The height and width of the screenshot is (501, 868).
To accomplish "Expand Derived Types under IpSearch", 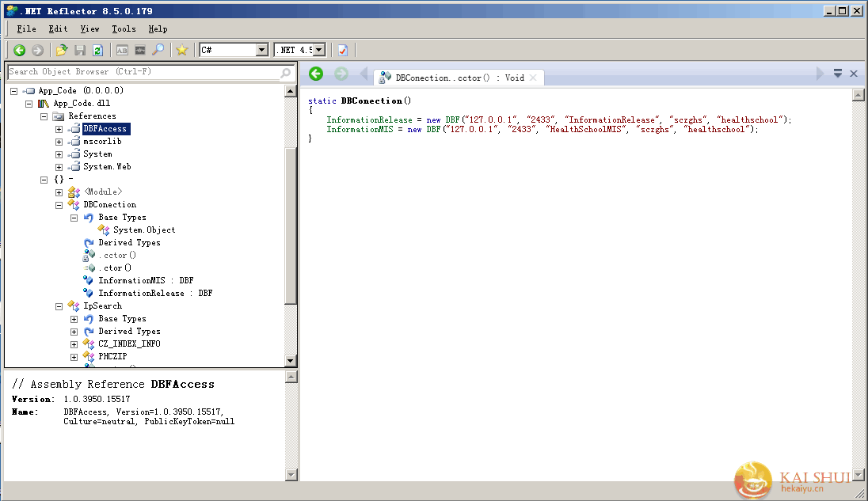I will tap(74, 332).
